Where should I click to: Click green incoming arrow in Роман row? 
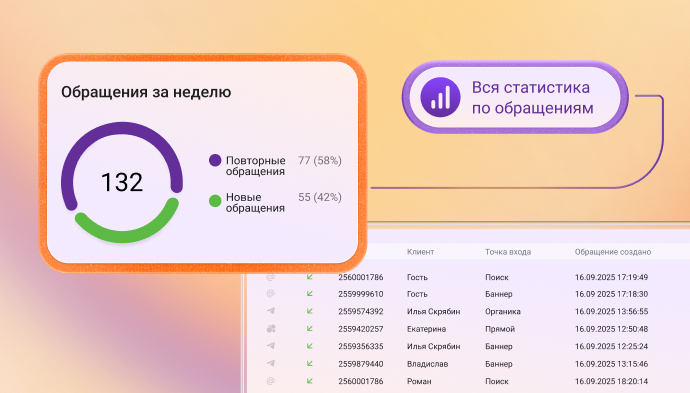pyautogui.click(x=310, y=381)
